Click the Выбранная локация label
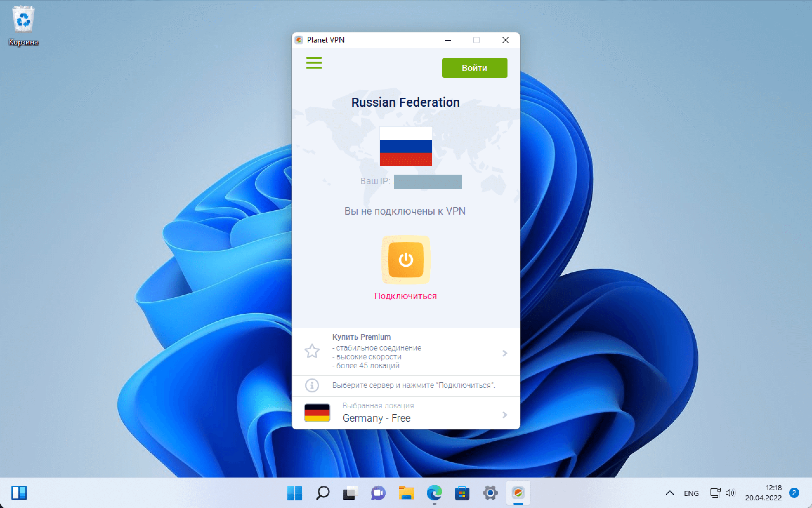This screenshot has width=812, height=508. [x=378, y=405]
